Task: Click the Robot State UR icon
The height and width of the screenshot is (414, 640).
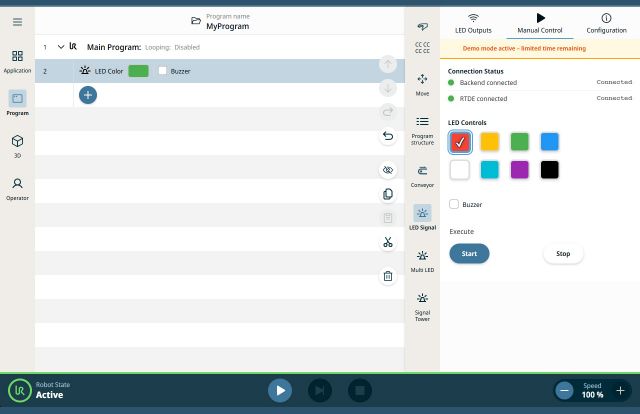Action: click(x=20, y=390)
